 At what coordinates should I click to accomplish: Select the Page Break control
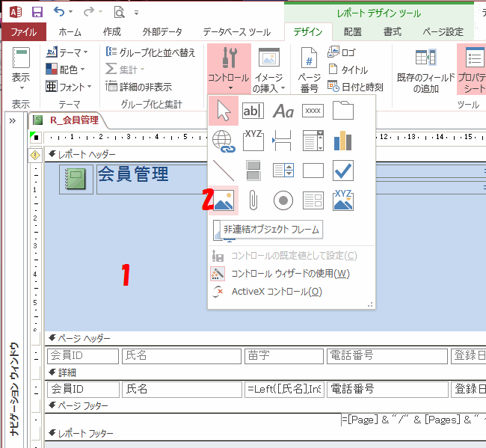point(283,141)
